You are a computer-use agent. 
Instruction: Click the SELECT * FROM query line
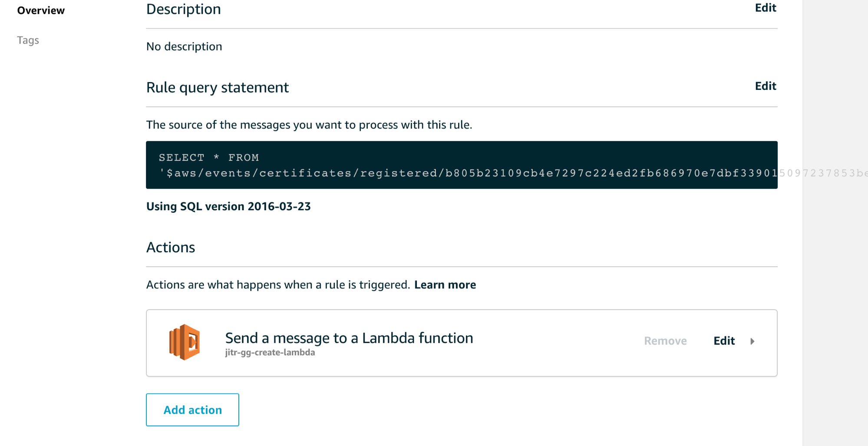pos(208,158)
